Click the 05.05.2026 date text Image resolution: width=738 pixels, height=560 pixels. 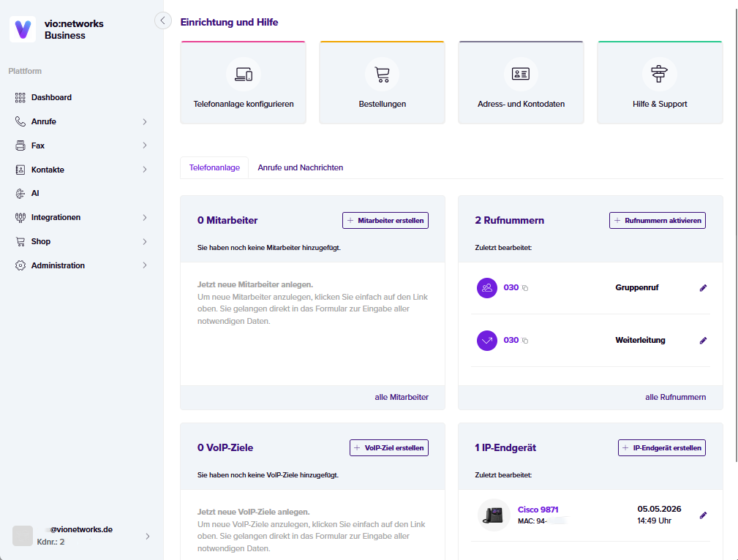[659, 509]
